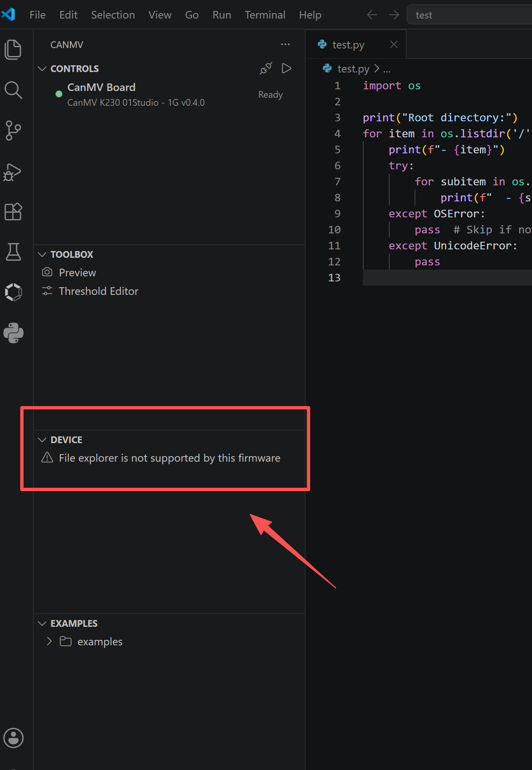532x770 pixels.
Task: Click the green status dot of CanMV Board
Action: (59, 94)
